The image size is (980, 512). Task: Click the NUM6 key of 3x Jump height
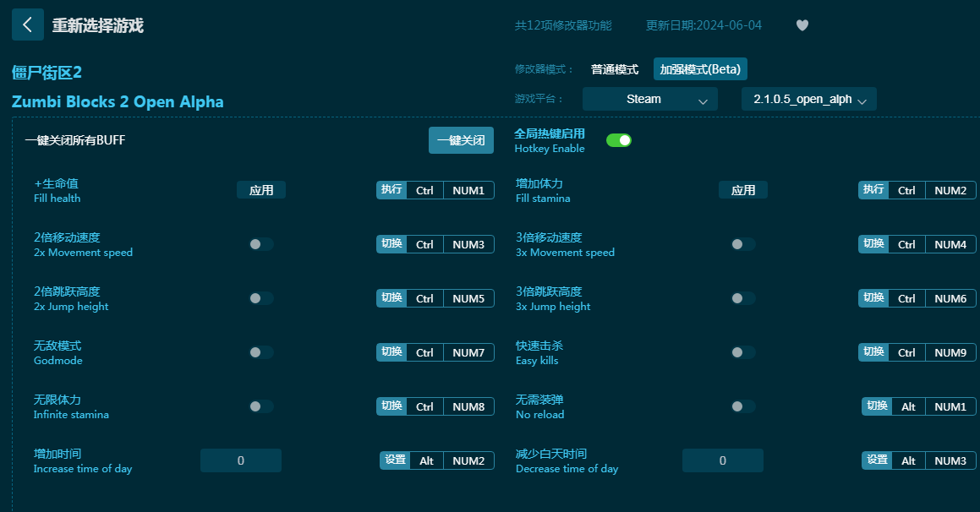[950, 299]
